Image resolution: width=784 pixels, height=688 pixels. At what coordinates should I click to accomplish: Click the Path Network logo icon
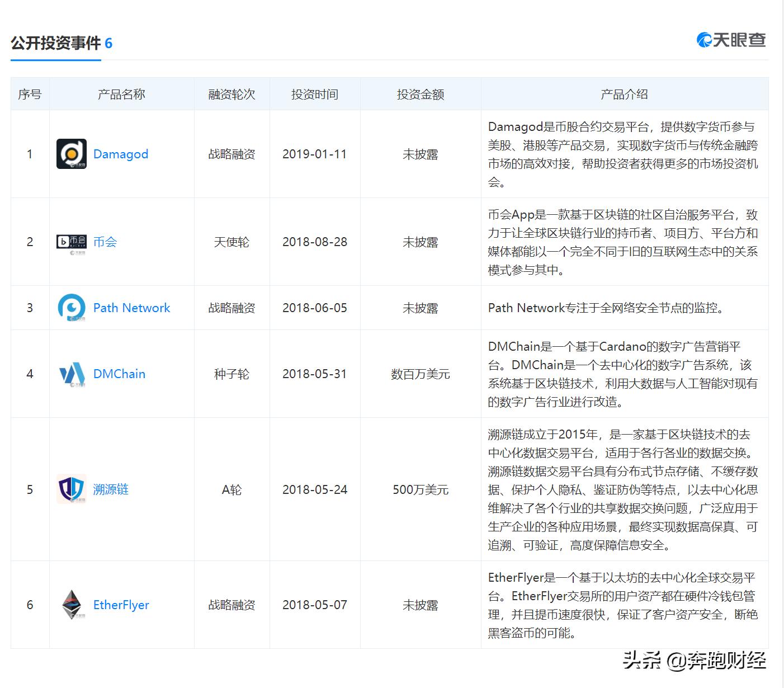pos(70,308)
